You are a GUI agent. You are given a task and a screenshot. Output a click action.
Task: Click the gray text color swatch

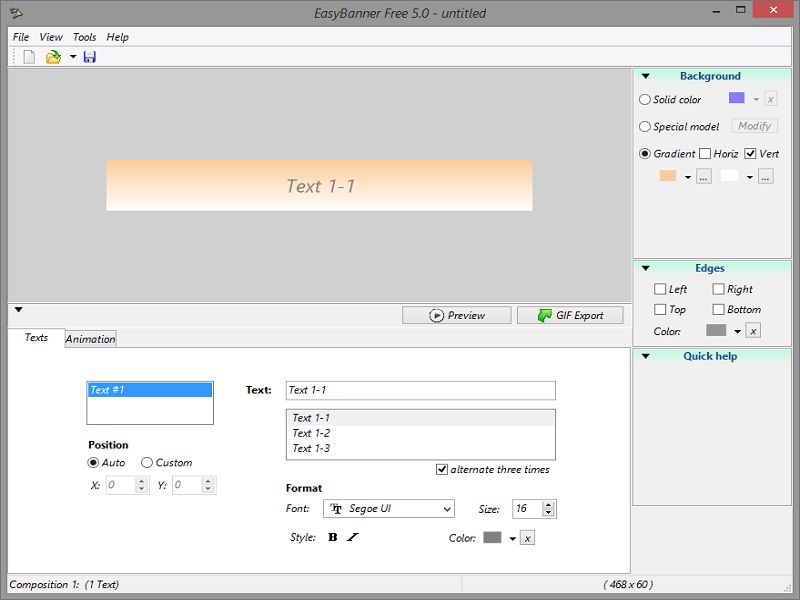pyautogui.click(x=492, y=537)
